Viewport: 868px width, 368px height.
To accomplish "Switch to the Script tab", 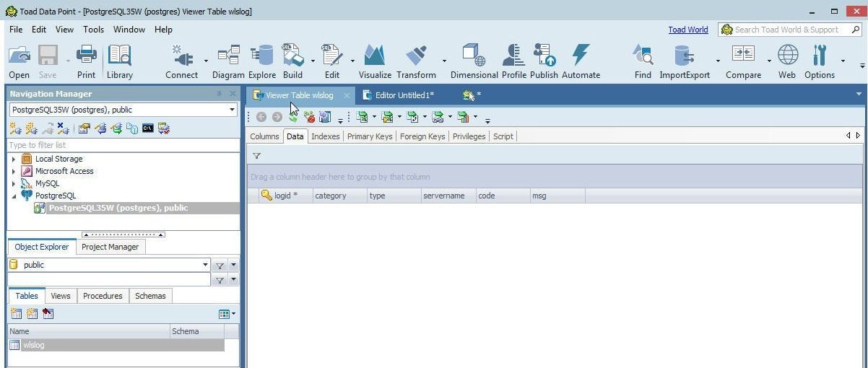I will tap(503, 136).
